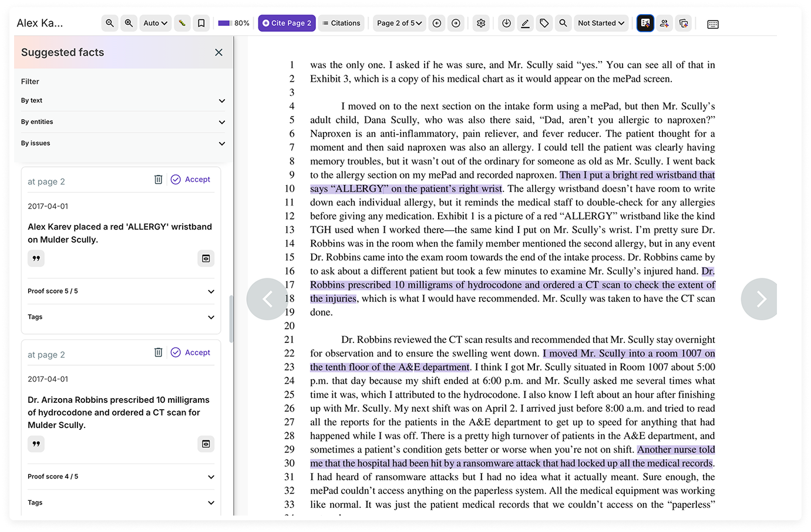Click highlighted hydrocodone prescription sentence
Image resolution: width=811 pixels, height=532 pixels.
click(x=512, y=285)
